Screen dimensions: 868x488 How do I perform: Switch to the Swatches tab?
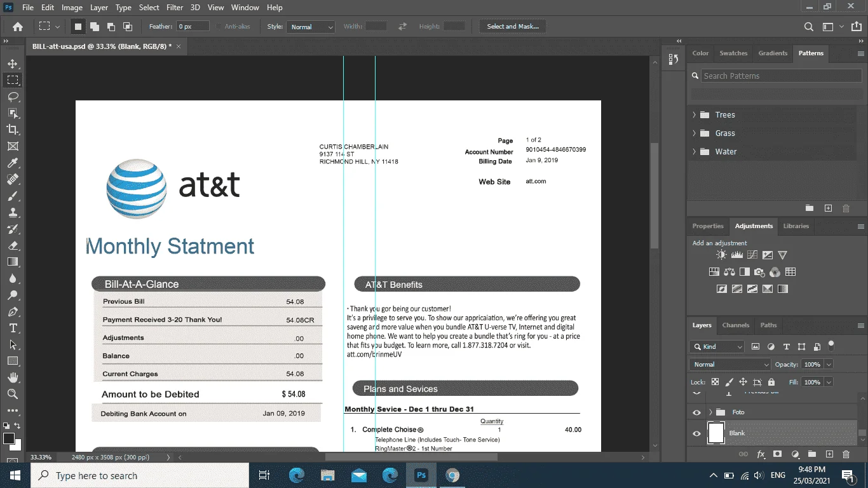tap(733, 53)
